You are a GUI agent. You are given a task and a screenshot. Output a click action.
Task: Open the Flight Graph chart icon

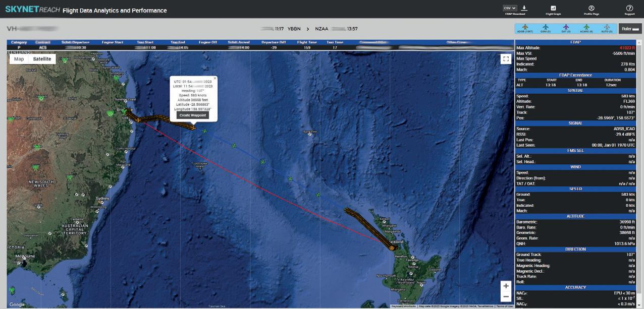pyautogui.click(x=553, y=8)
